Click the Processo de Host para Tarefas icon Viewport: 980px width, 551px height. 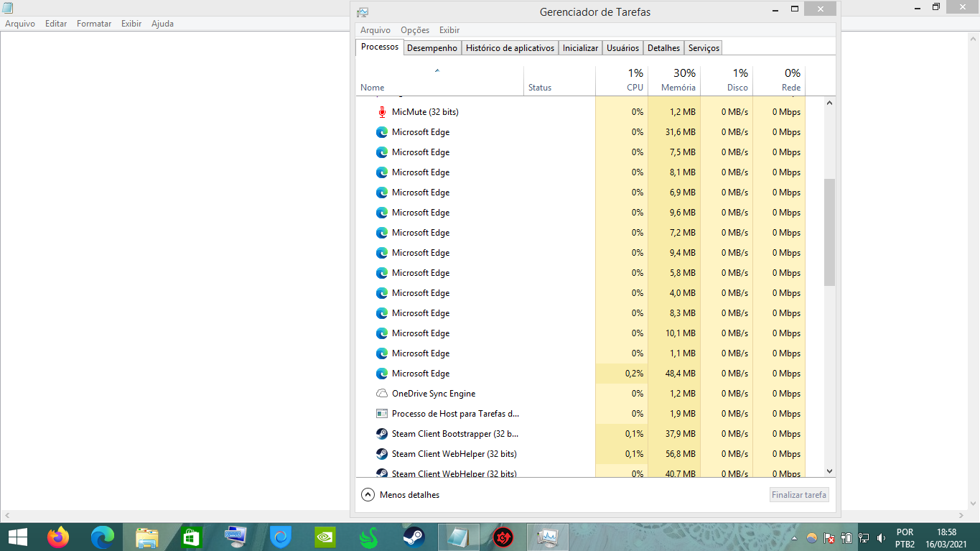coord(382,414)
